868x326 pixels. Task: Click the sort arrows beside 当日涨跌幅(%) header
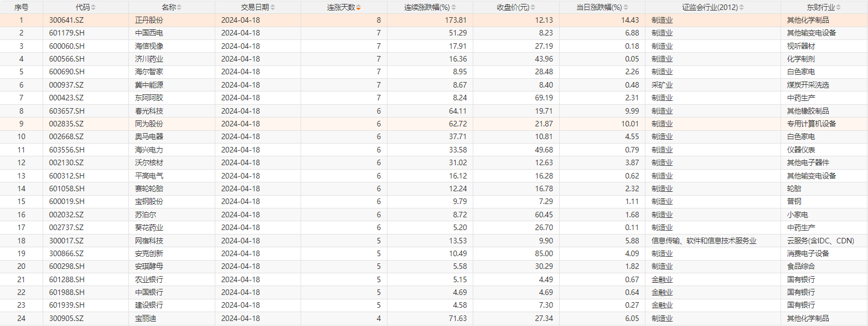click(626, 8)
